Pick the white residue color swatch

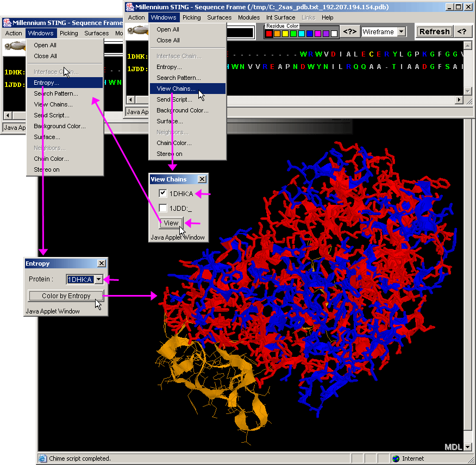(334, 33)
